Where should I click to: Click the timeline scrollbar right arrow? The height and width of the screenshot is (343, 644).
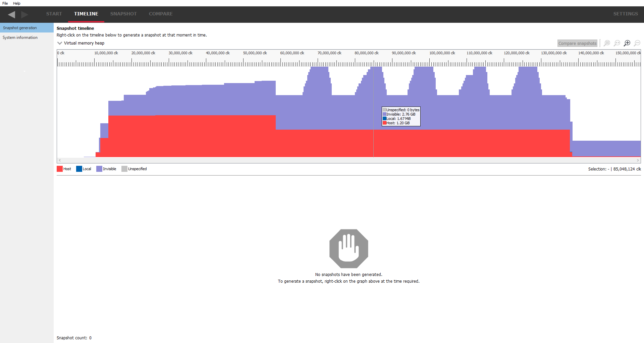638,160
